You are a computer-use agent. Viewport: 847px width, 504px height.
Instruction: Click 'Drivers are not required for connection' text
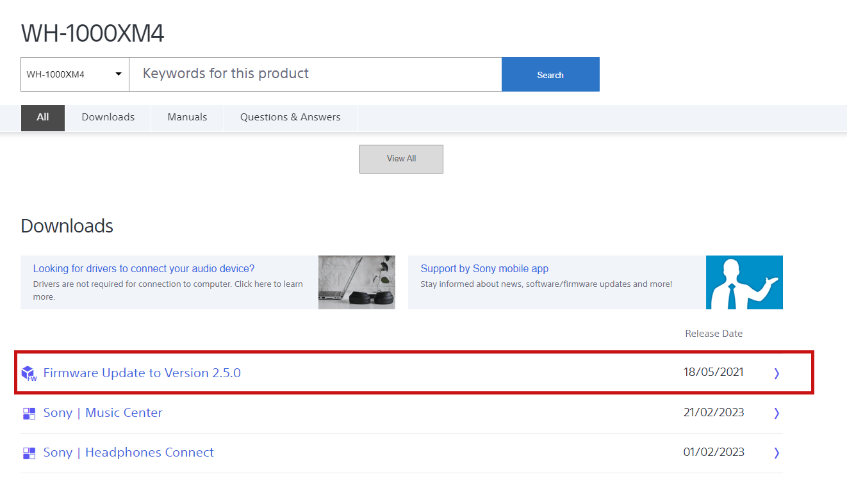coord(168,290)
